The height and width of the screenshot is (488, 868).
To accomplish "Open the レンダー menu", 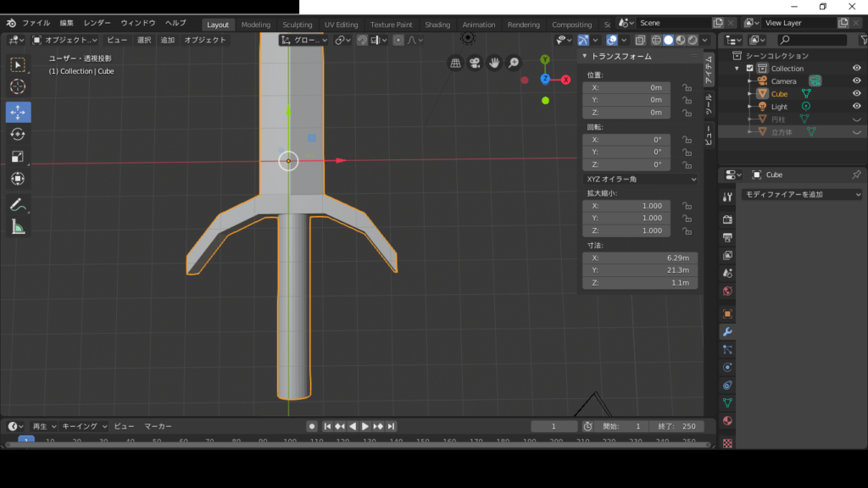I will pos(97,23).
